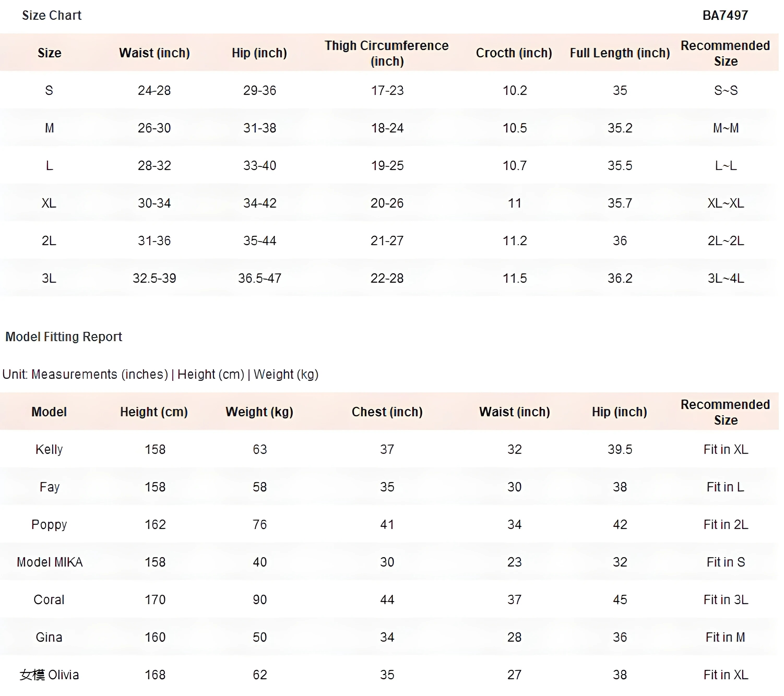Select the BA7497 product code

coord(725,15)
